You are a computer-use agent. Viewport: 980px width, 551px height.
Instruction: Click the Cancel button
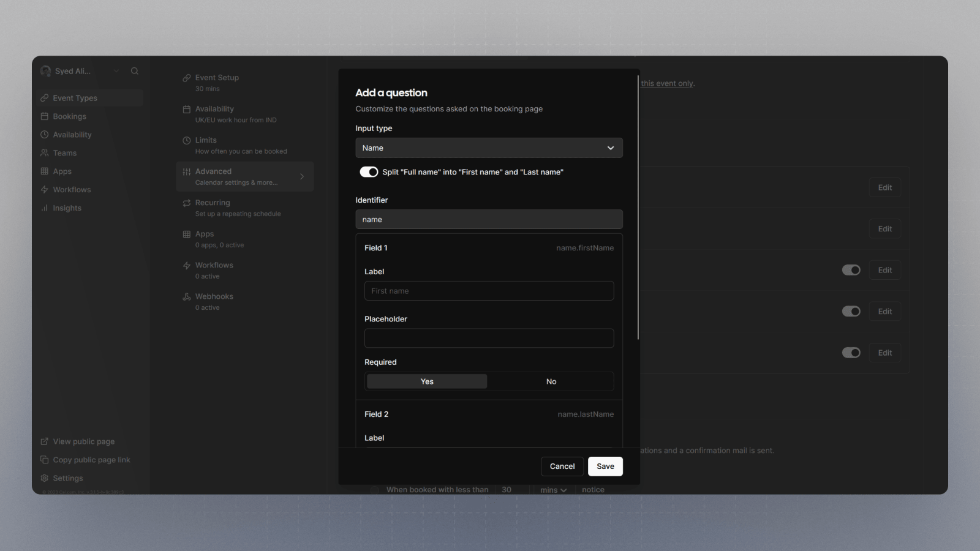pos(562,467)
